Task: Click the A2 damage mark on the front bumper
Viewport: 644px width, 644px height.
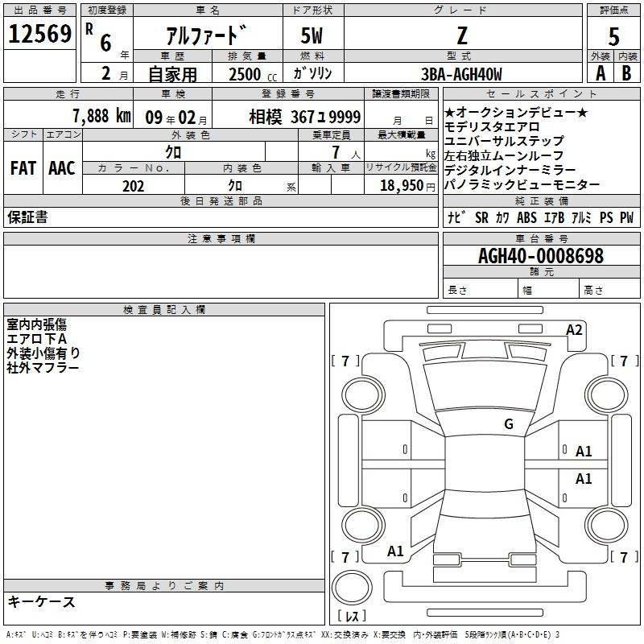Action: point(574,330)
